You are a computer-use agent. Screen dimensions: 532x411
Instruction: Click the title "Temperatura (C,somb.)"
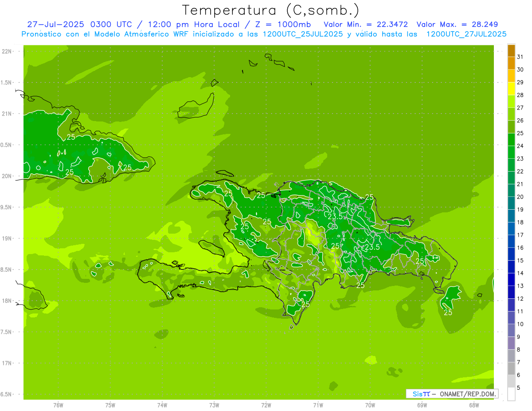tap(271, 11)
